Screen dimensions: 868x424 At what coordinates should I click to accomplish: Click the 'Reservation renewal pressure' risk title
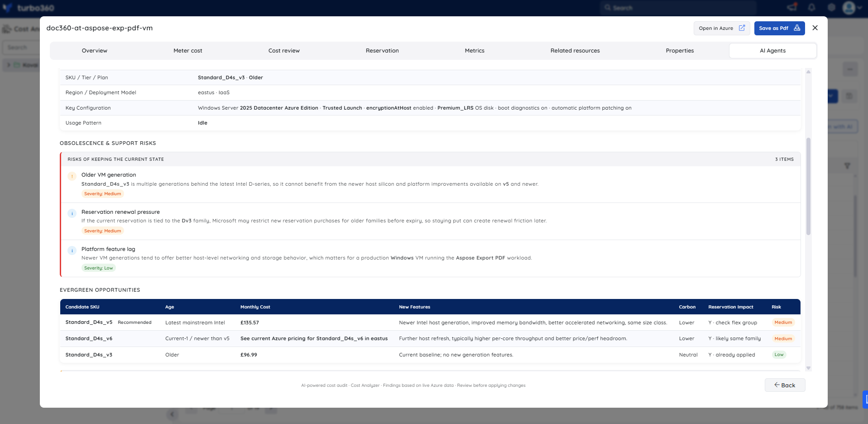(x=120, y=212)
